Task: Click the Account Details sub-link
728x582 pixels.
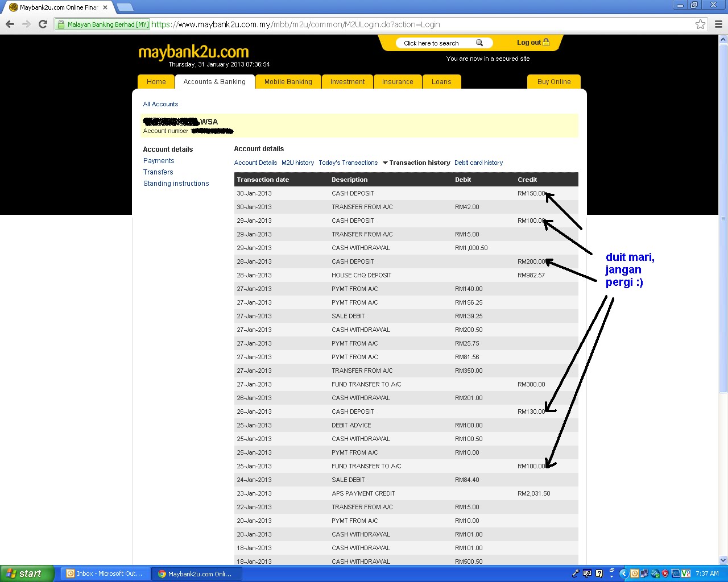Action: [x=255, y=163]
